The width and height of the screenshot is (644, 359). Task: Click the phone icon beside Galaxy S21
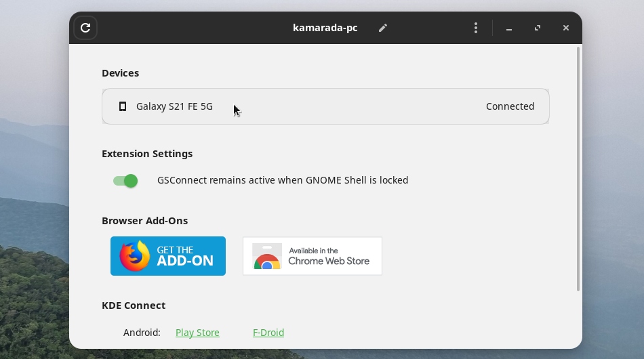[123, 106]
